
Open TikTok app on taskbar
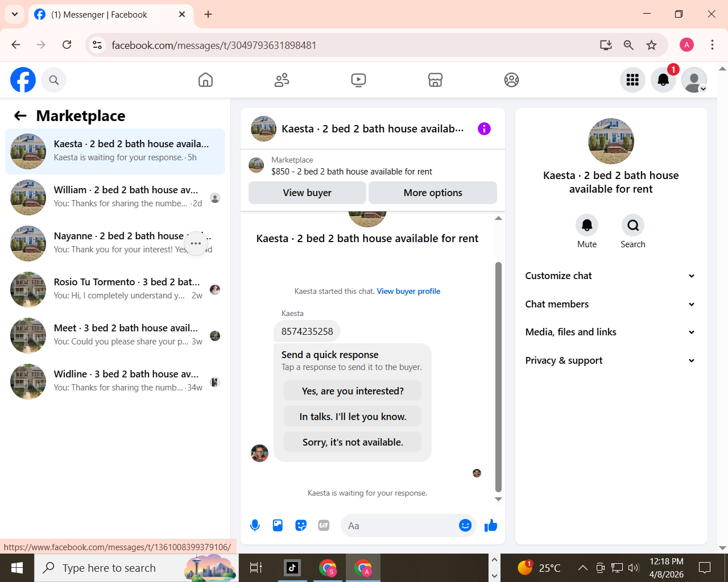click(x=292, y=567)
